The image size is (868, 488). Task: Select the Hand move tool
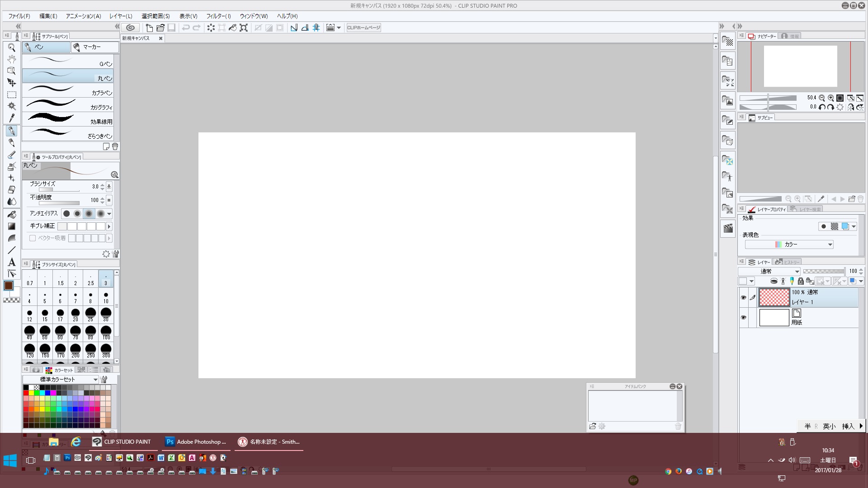point(12,59)
